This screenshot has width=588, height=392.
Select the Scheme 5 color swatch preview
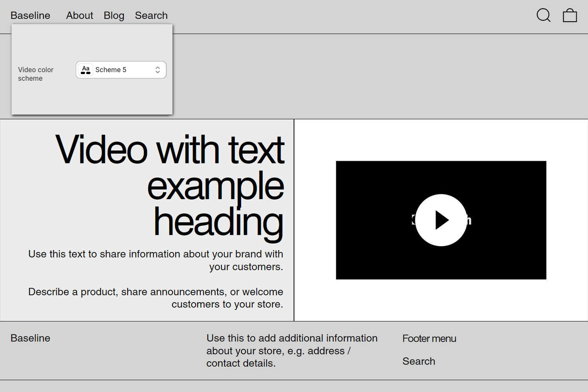[85, 69]
